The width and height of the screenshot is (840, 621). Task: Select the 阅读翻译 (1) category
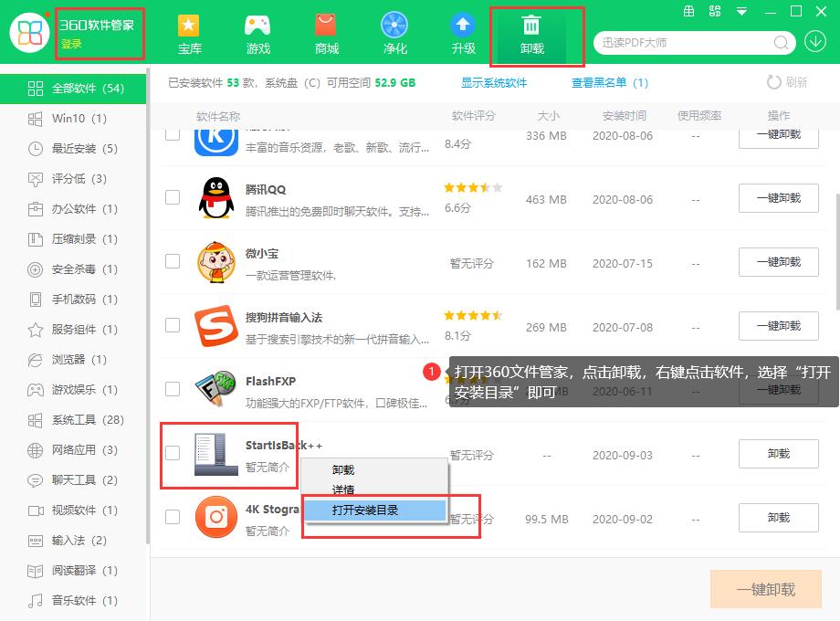click(73, 571)
